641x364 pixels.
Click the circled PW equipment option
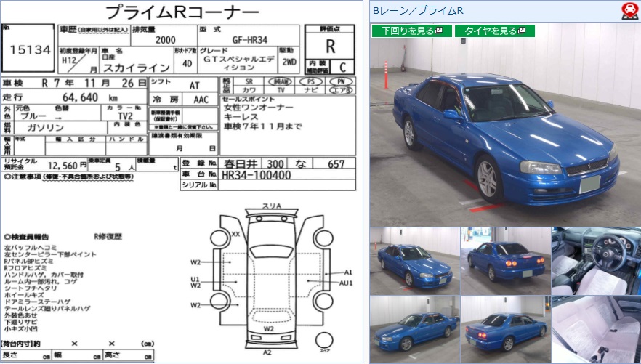(340, 82)
